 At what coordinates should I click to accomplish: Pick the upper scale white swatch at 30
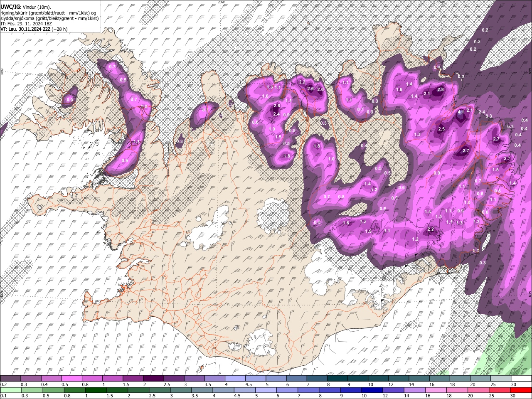pos(521,379)
